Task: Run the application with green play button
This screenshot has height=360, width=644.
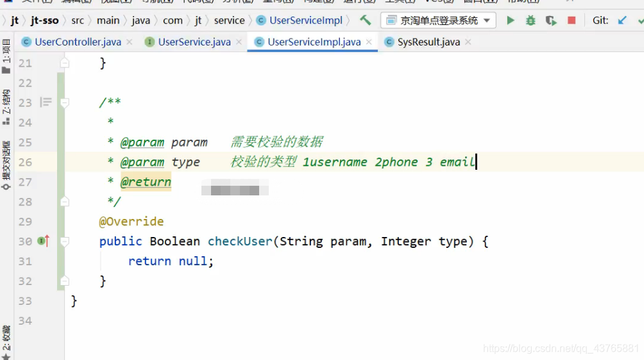Action: point(510,20)
